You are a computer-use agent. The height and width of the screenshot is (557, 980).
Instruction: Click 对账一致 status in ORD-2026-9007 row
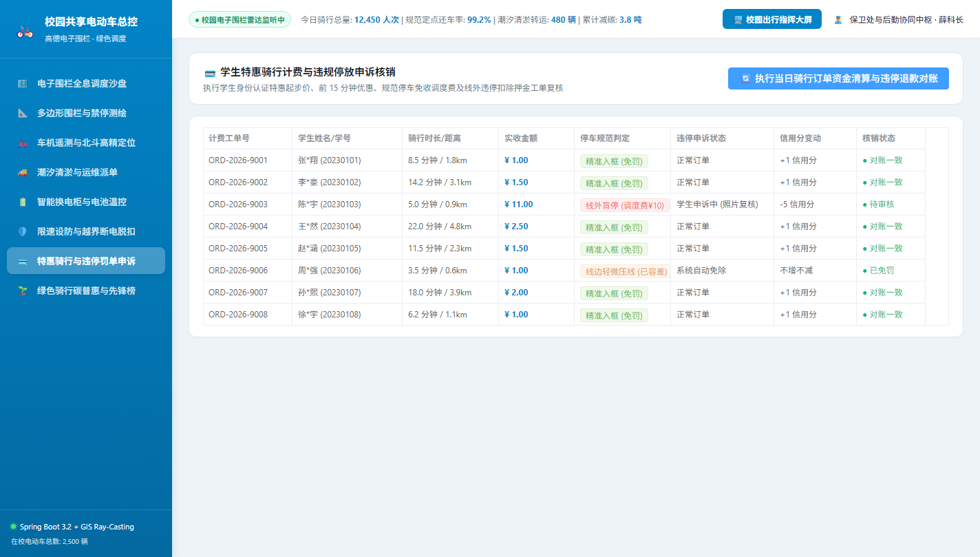(x=882, y=293)
